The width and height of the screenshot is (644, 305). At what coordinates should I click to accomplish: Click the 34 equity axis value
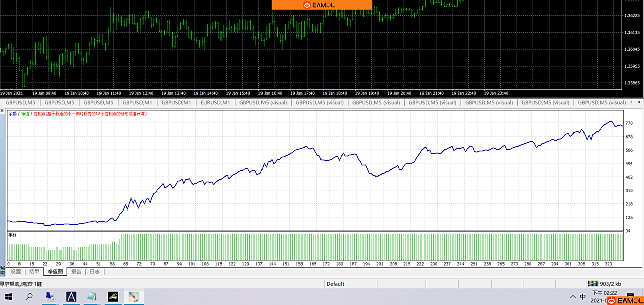[x=628, y=231]
